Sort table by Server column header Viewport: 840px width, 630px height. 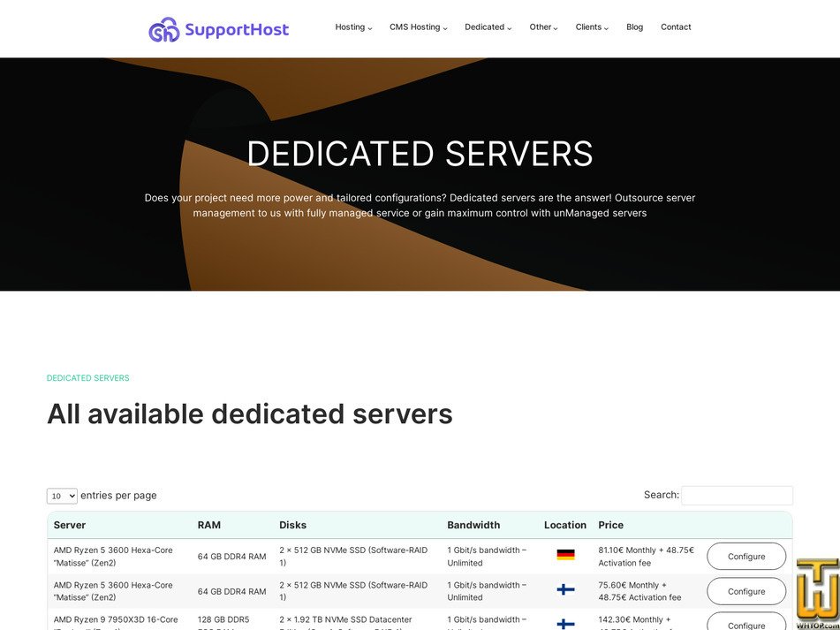(x=70, y=525)
